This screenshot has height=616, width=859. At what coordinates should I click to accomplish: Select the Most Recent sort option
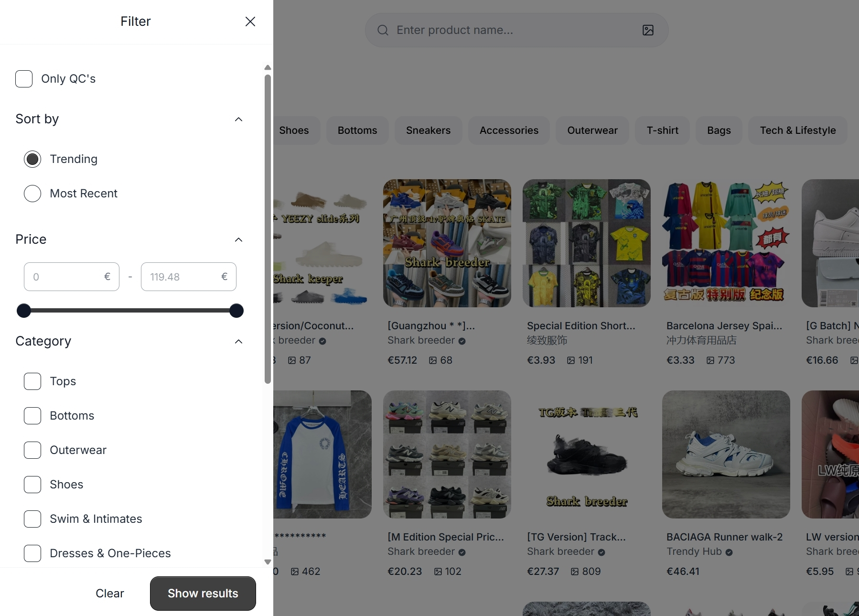click(x=32, y=194)
